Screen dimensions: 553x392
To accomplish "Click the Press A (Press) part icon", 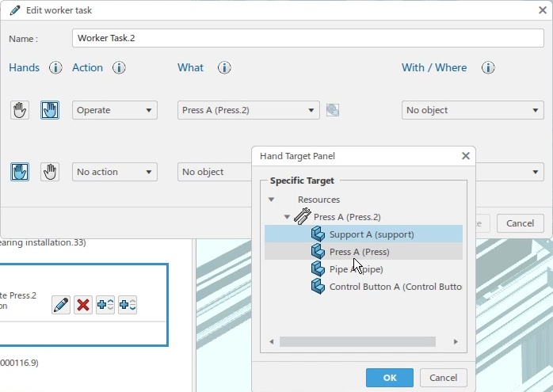I will click(x=318, y=252).
